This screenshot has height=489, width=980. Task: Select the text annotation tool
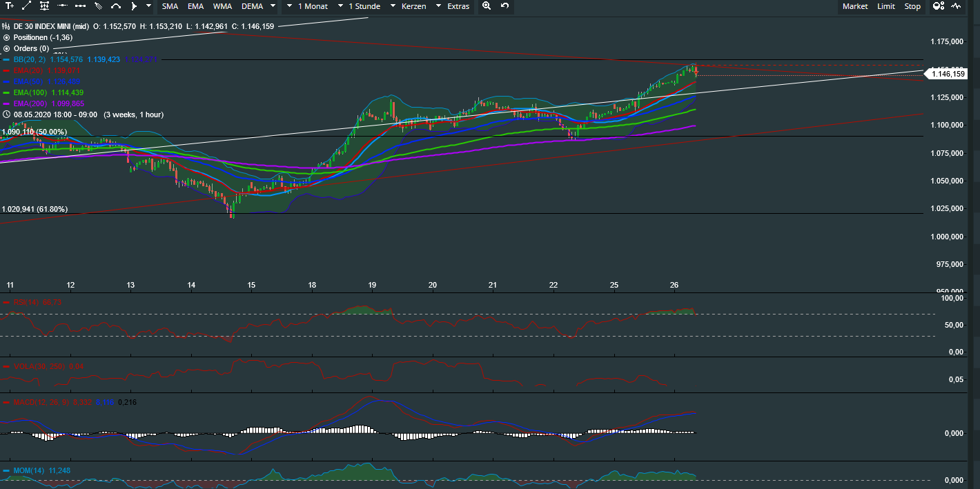tap(10, 6)
